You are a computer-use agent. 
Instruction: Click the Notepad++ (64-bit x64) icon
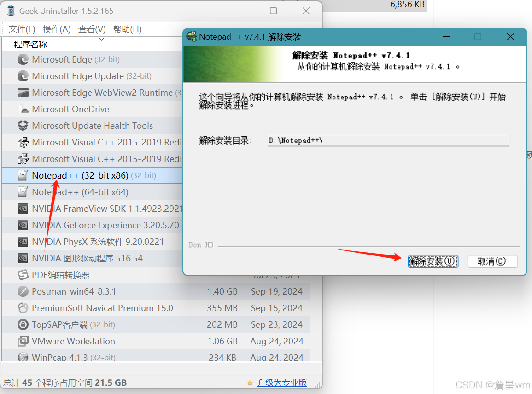coord(23,192)
